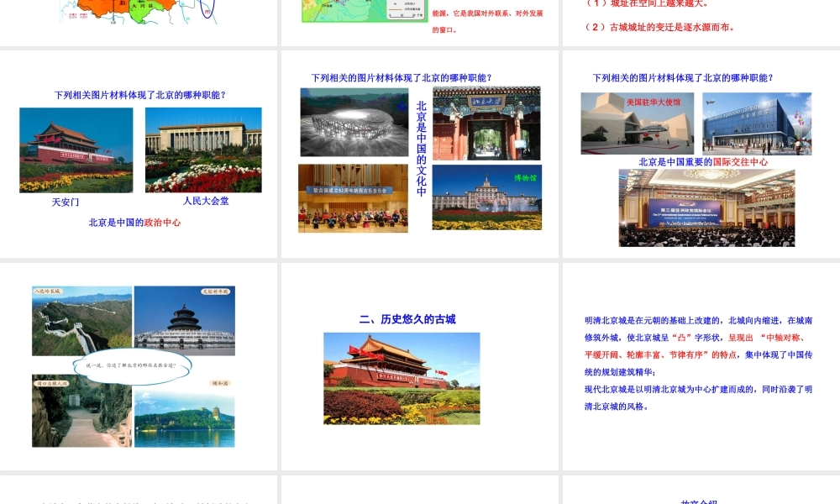Click the speech bubble callout between the photos
Viewport: 840px width, 504px height.
click(132, 365)
